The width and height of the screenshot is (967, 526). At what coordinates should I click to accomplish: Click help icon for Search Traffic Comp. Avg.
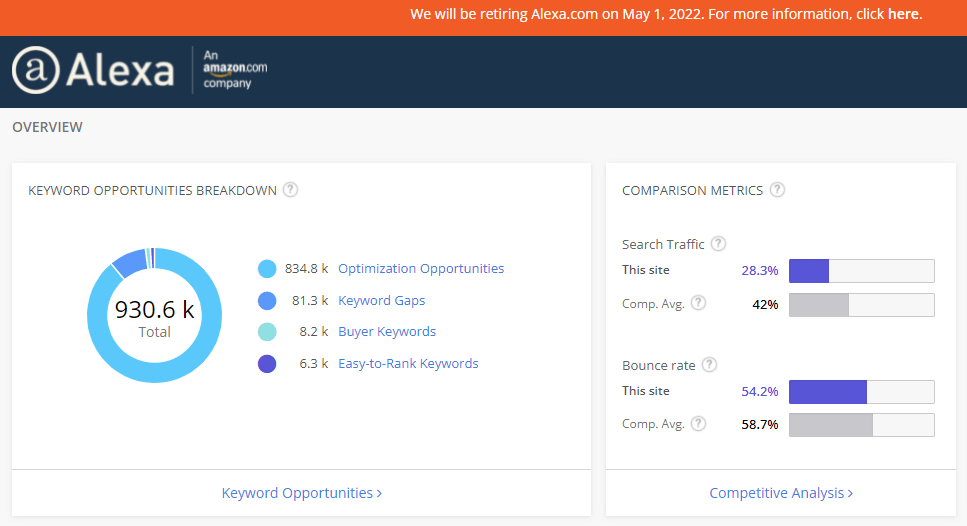[698, 303]
